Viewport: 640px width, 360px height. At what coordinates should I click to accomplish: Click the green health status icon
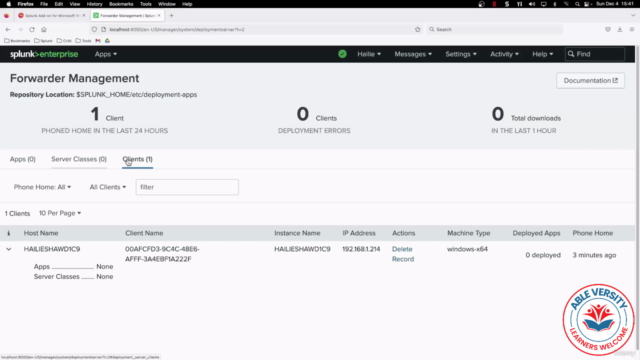pyautogui.click(x=342, y=54)
